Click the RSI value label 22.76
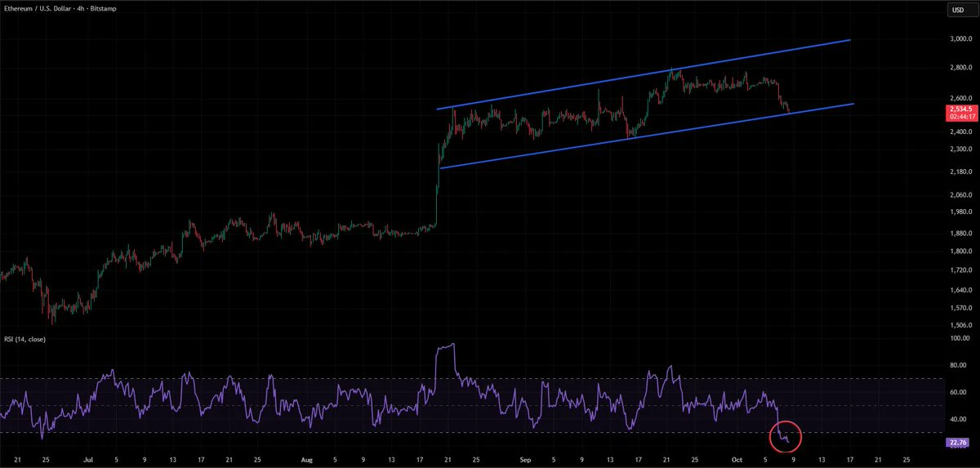Image resolution: width=980 pixels, height=468 pixels. 958,443
